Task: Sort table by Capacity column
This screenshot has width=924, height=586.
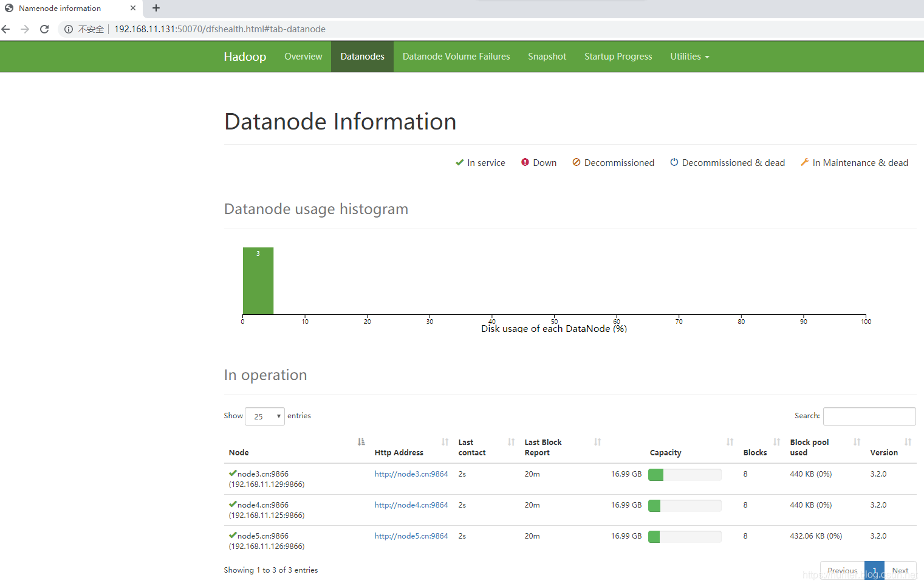Action: tap(672, 447)
